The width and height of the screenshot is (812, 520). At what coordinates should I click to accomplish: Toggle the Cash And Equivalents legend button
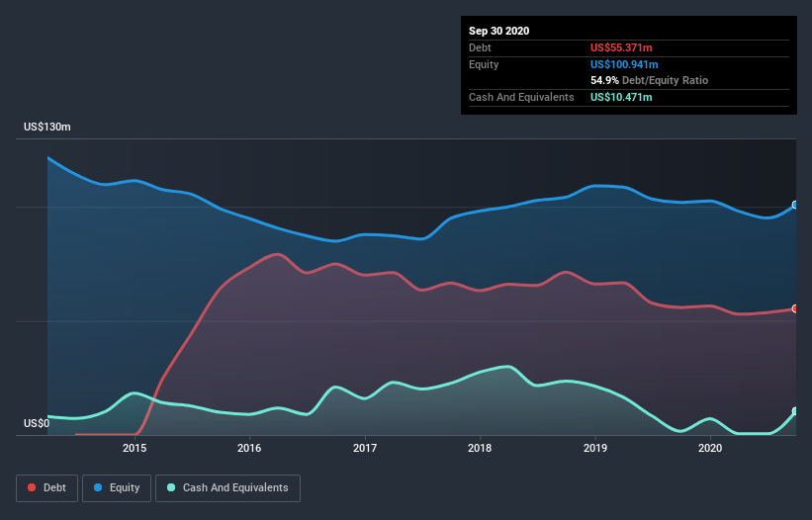coord(227,488)
